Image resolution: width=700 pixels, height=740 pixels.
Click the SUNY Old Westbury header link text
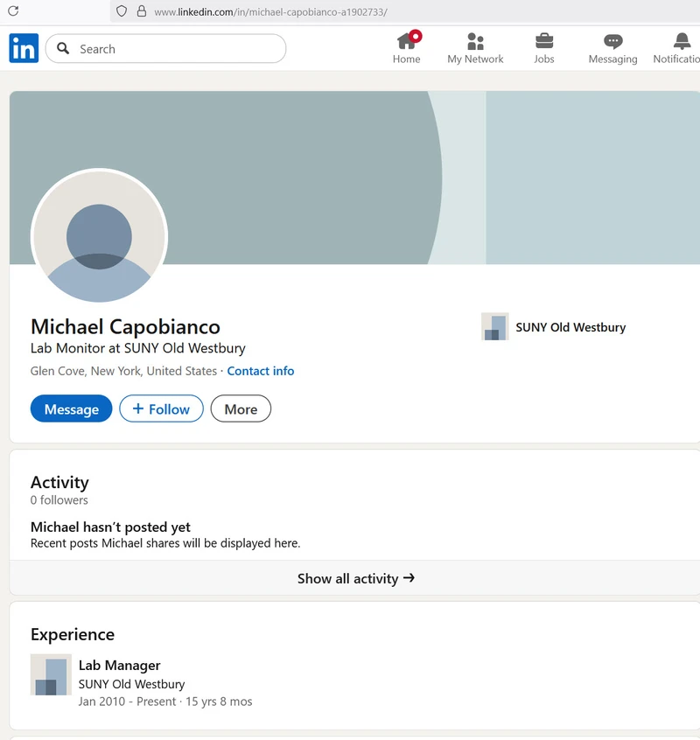(x=570, y=327)
